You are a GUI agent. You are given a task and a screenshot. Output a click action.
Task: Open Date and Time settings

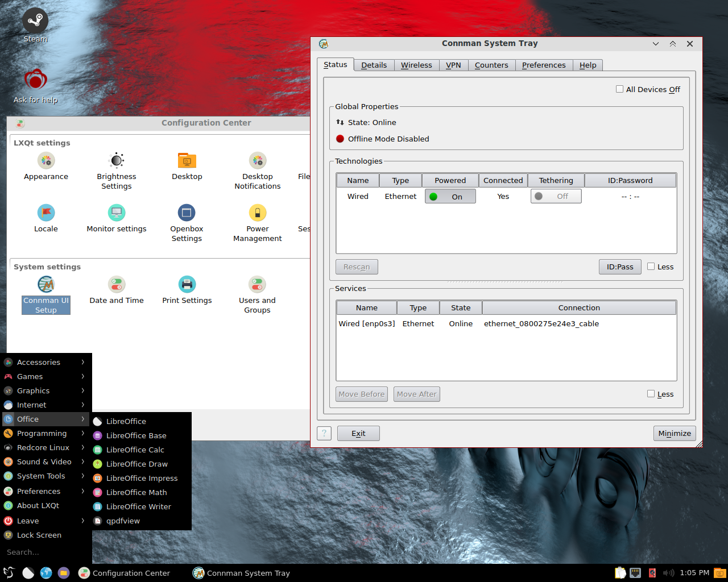tap(117, 290)
